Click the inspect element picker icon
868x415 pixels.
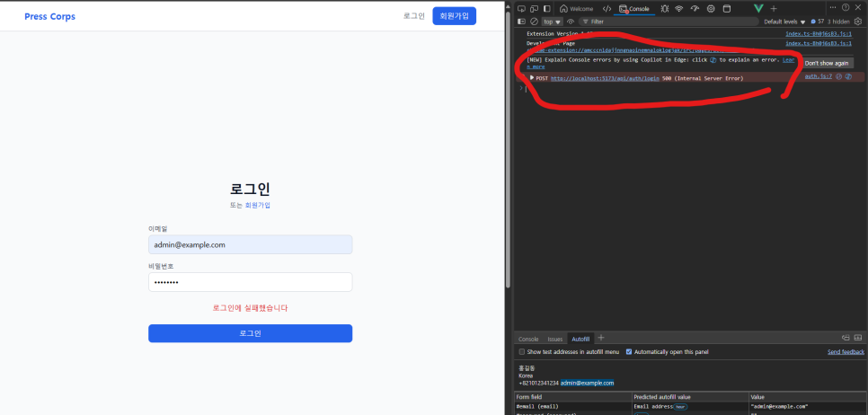click(521, 8)
